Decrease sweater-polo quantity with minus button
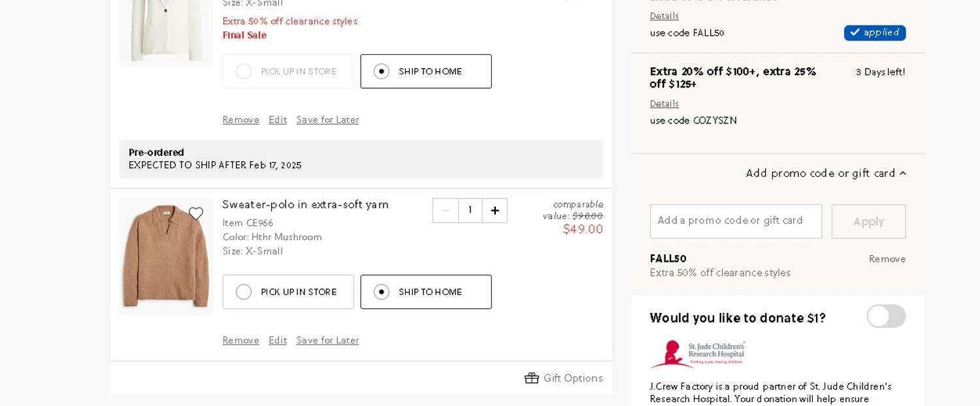The width and height of the screenshot is (980, 406). (446, 211)
